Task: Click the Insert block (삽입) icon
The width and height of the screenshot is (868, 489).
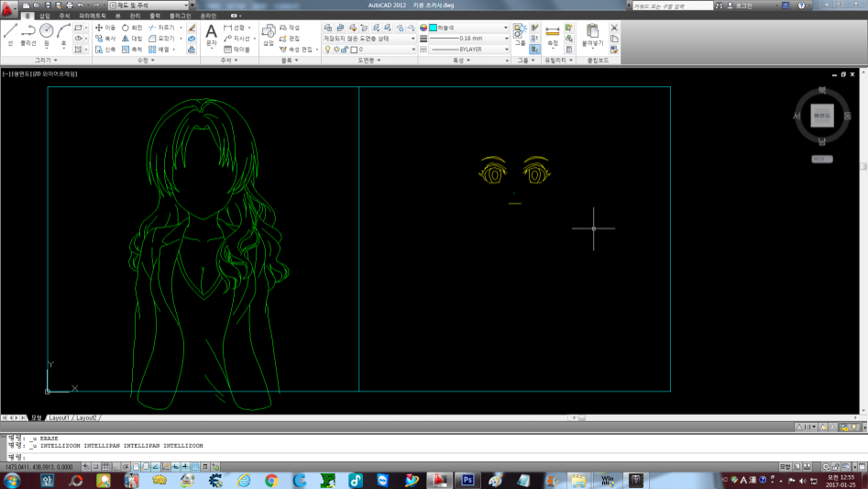Action: click(x=269, y=35)
